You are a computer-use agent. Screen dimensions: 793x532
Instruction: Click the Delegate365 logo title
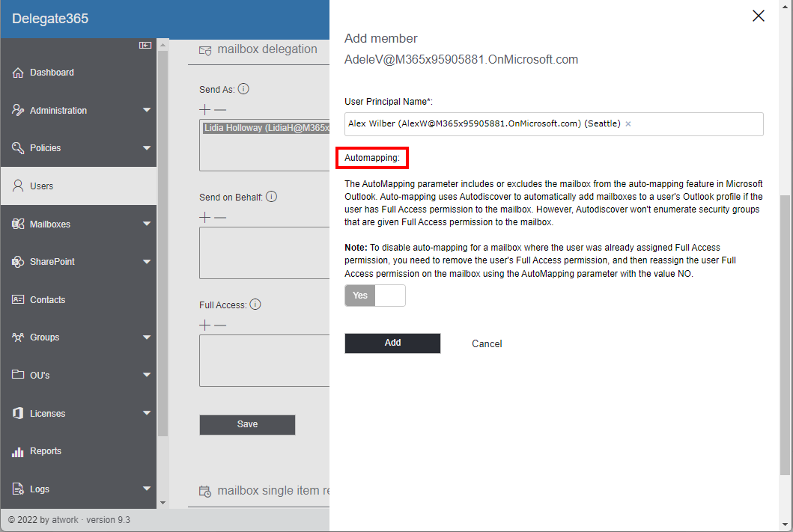[50, 19]
